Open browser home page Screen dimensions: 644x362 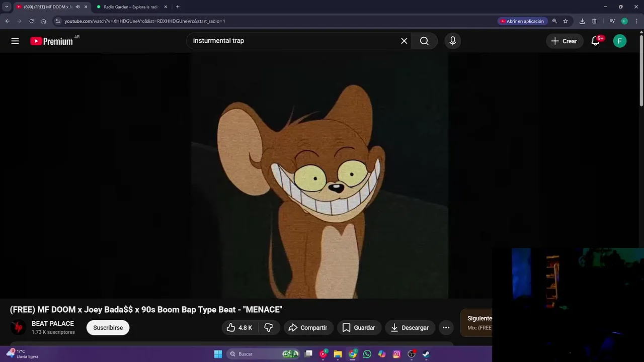point(44,21)
